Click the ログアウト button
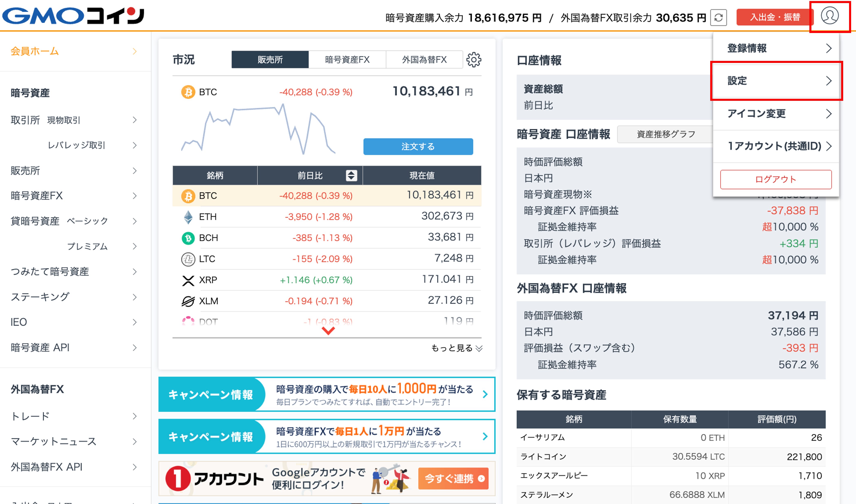 point(776,179)
